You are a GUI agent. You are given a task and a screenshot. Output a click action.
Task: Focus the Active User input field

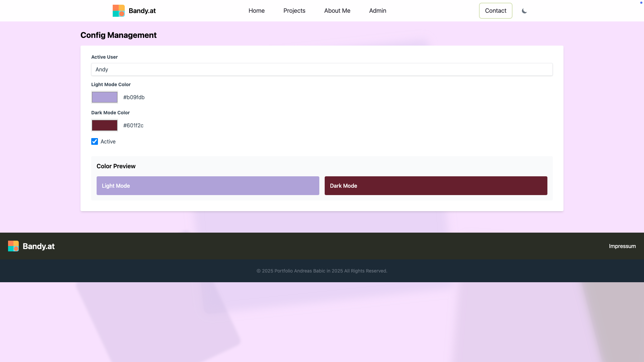click(x=322, y=69)
